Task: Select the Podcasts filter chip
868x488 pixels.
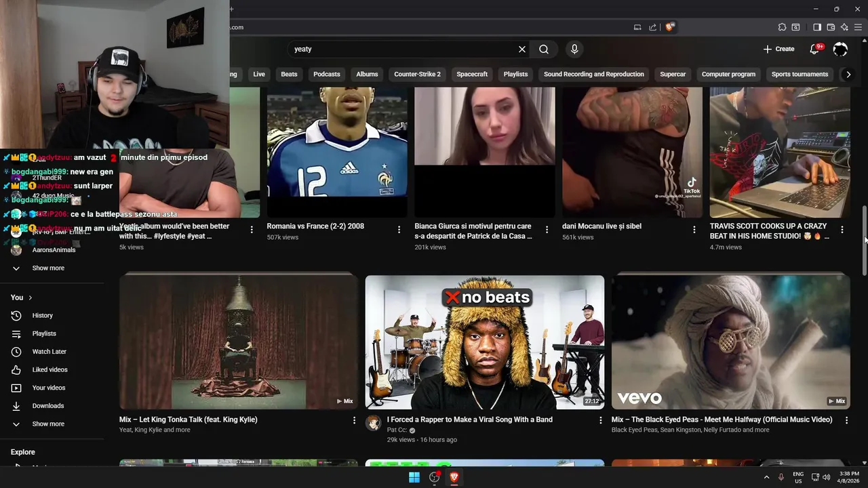Action: [327, 75]
